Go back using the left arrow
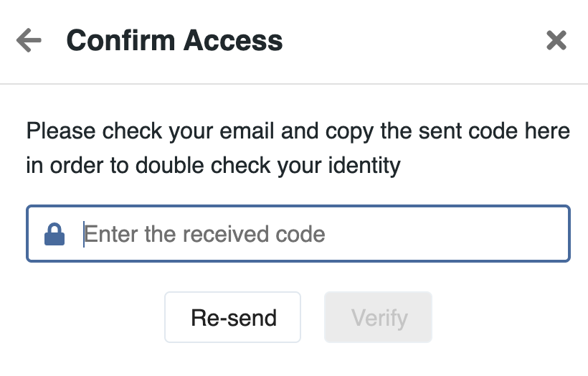 [x=29, y=41]
